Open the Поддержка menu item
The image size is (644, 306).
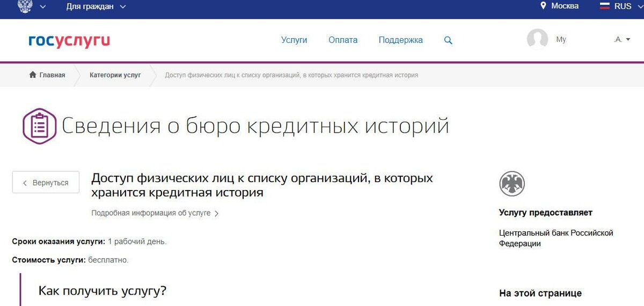(400, 40)
